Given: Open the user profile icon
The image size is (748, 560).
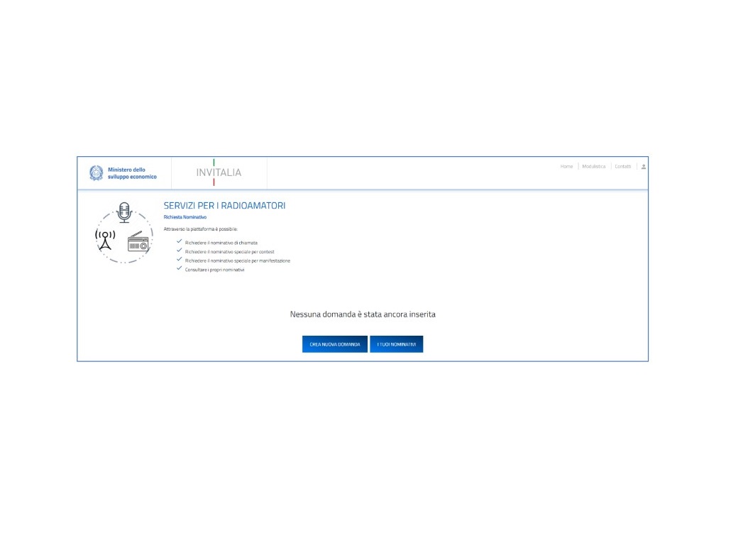Looking at the screenshot, I should [x=644, y=167].
